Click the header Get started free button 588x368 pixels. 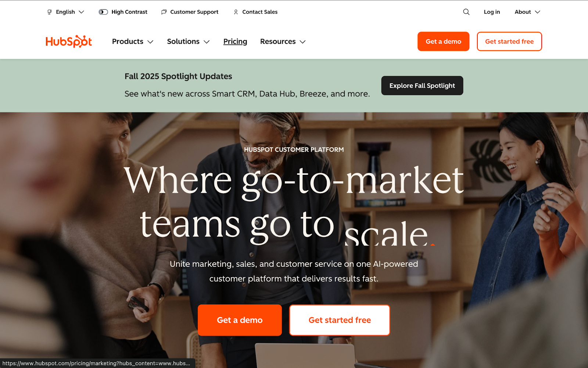coord(509,41)
